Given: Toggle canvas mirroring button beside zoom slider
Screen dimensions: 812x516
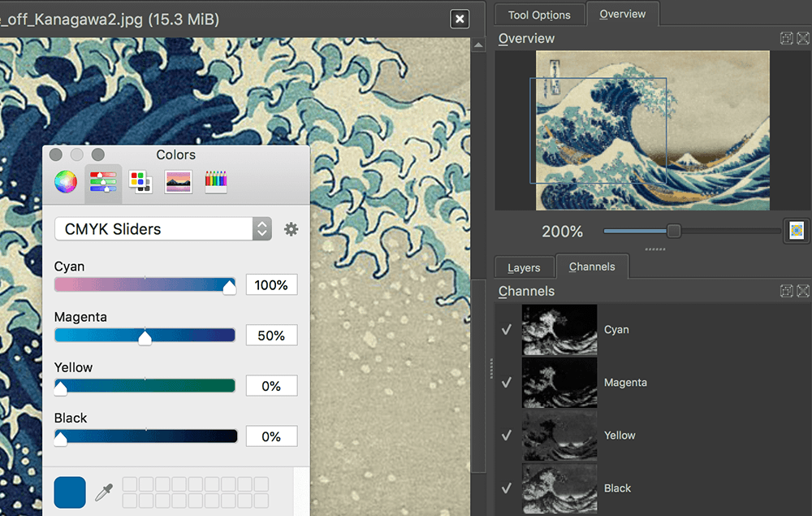Looking at the screenshot, I should [x=797, y=231].
